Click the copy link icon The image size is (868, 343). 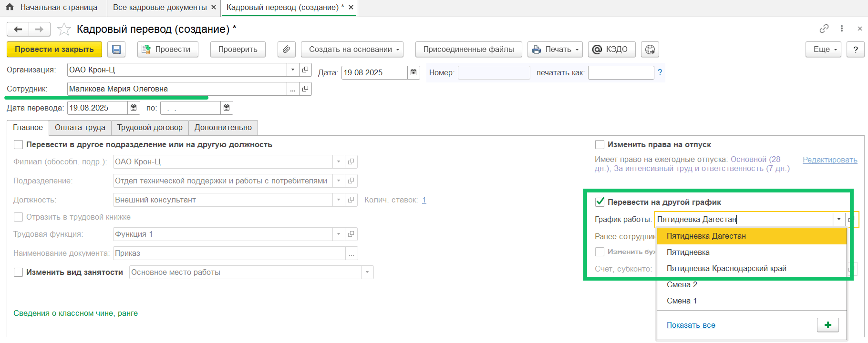[824, 29]
